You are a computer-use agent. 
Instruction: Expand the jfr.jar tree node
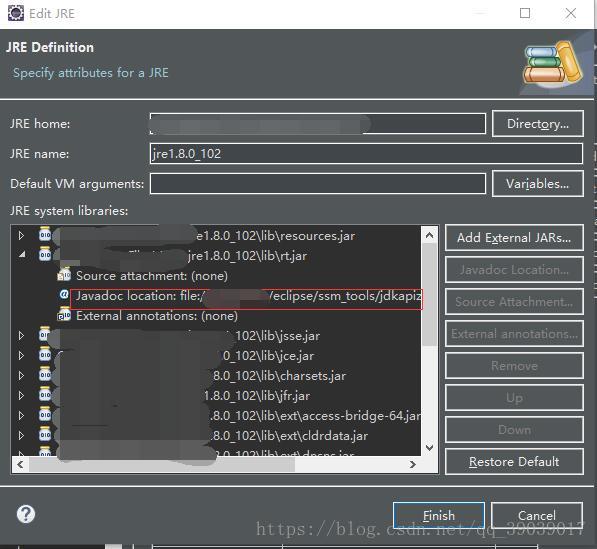[x=21, y=395]
